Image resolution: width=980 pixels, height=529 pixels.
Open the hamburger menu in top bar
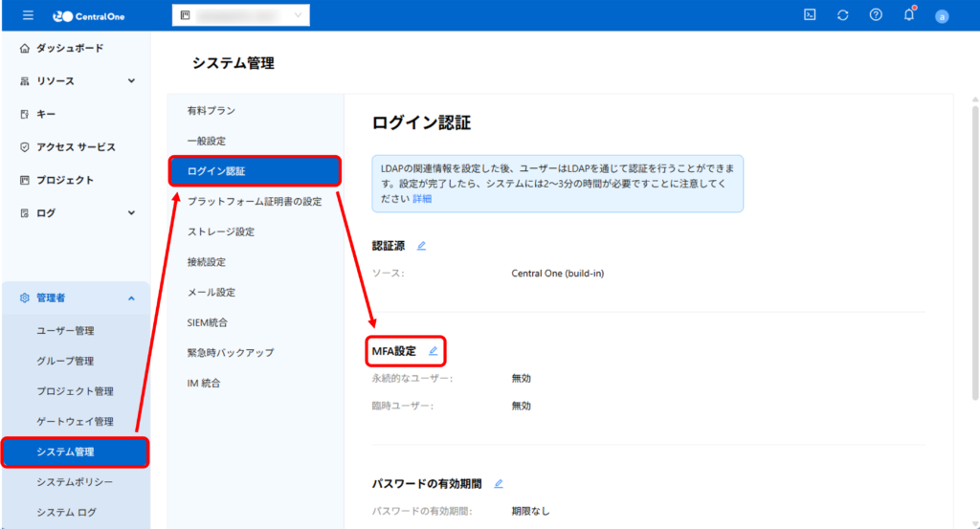[x=28, y=15]
